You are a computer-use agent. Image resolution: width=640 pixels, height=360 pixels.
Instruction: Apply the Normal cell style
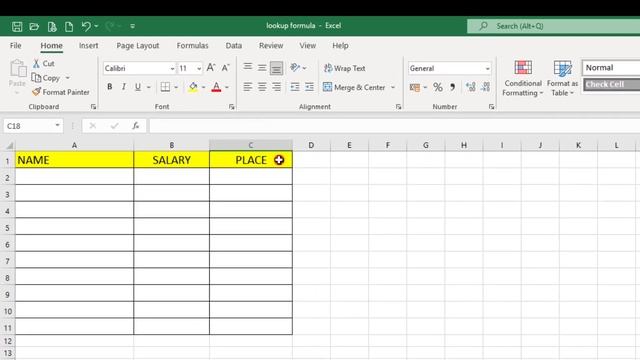611,68
